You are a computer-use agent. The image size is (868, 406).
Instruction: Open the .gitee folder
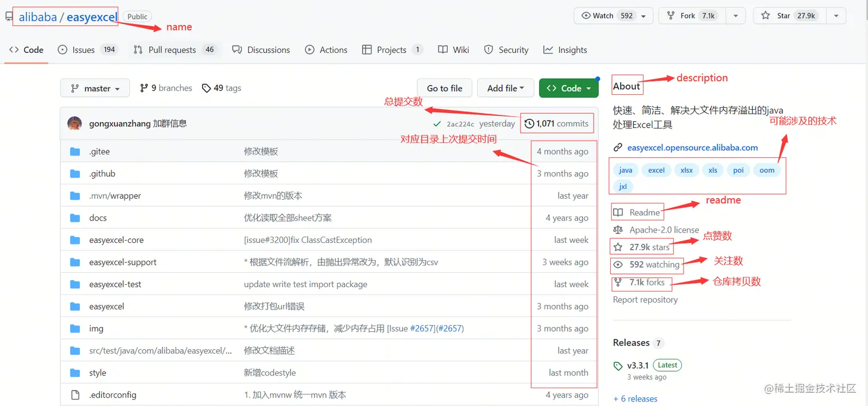pyautogui.click(x=99, y=152)
